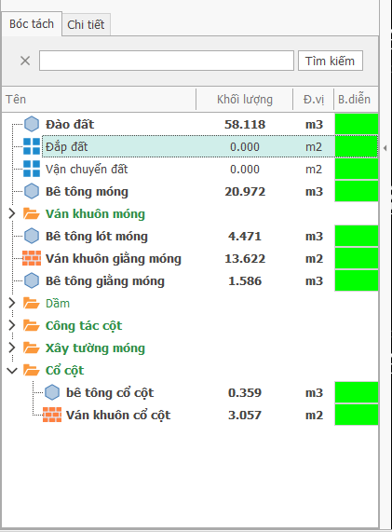Click the grid icon beside Vận chuyển đất

pyautogui.click(x=32, y=169)
